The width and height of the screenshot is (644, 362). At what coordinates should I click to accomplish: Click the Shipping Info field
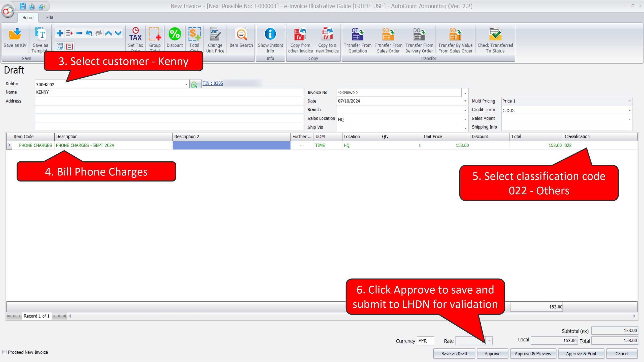[x=567, y=127]
